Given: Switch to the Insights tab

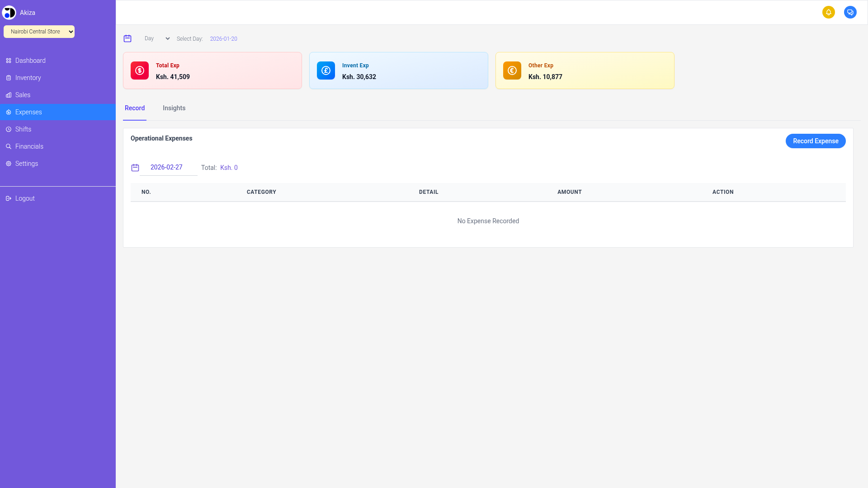Looking at the screenshot, I should tap(174, 108).
